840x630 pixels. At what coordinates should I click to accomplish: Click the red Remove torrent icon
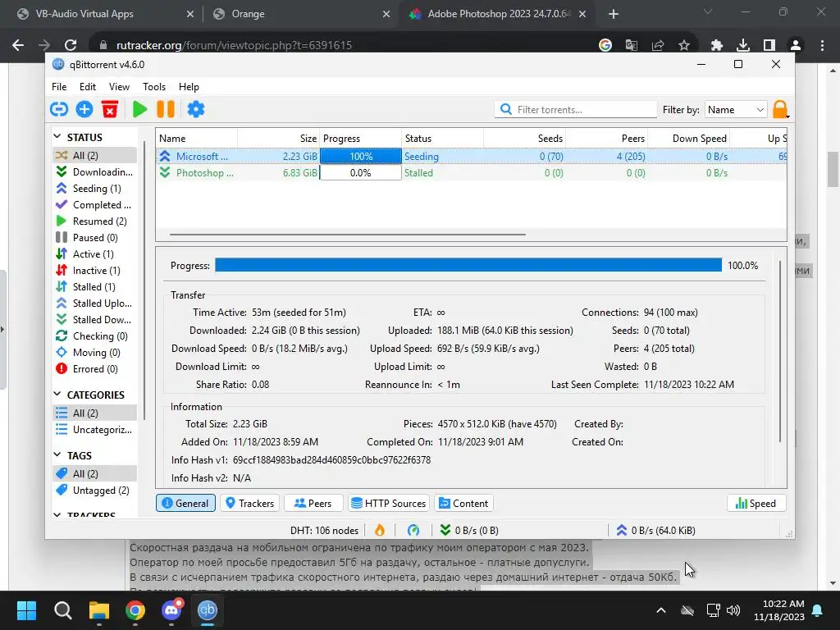110,109
